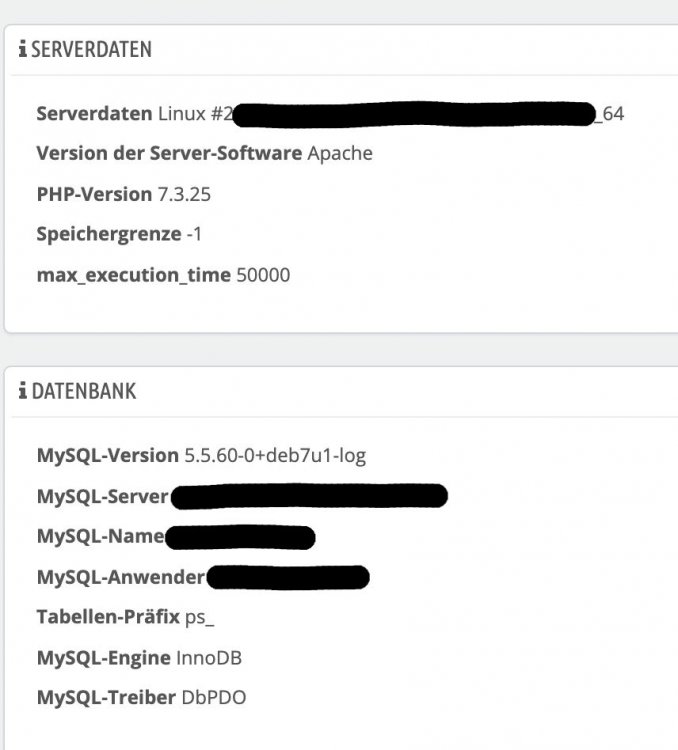Click the redacted MySQL-Anwender value bar
The image size is (678, 750).
[290, 577]
